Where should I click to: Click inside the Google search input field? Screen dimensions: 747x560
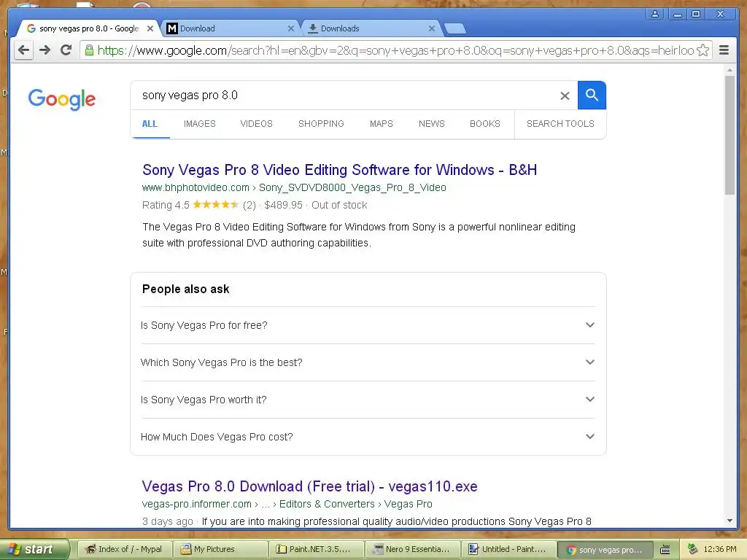(x=348, y=96)
